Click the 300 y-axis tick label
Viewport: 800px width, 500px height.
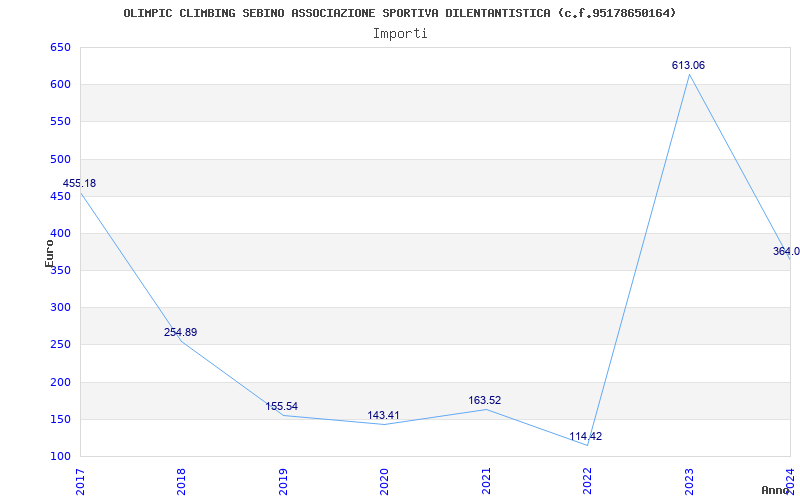pos(60,308)
